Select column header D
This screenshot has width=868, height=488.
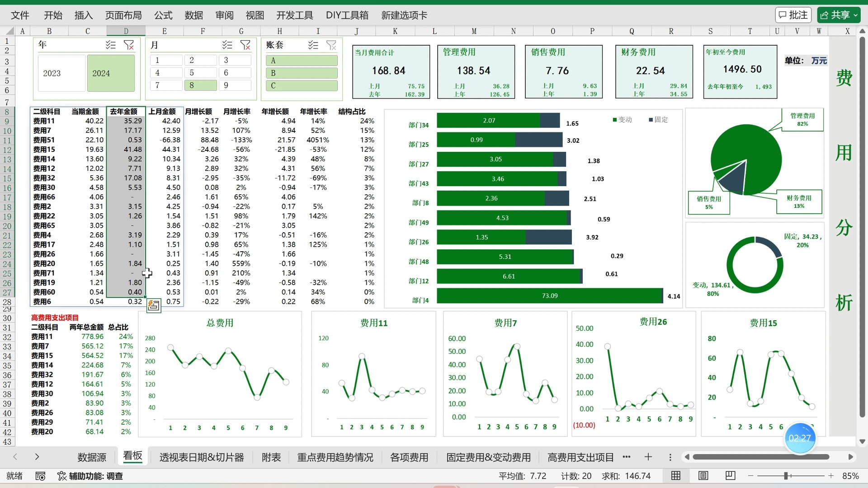tap(126, 31)
